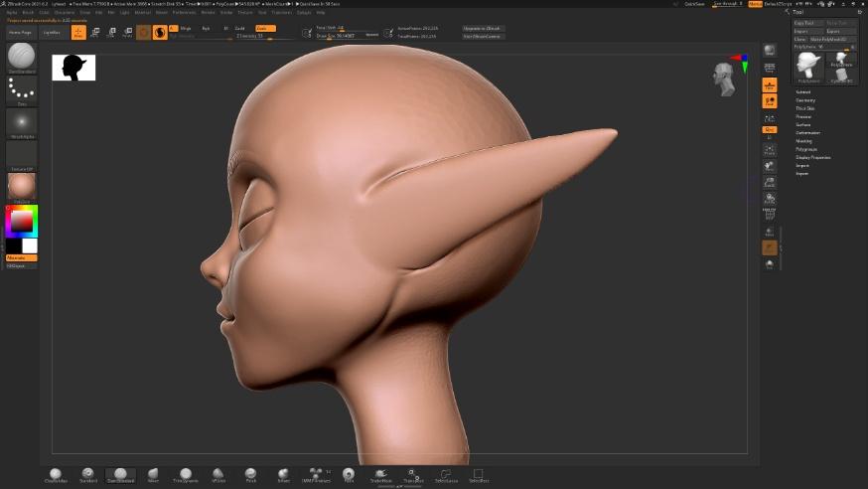Expand the Deformation subpalette
Image resolution: width=868 pixels, height=489 pixels.
click(x=807, y=133)
